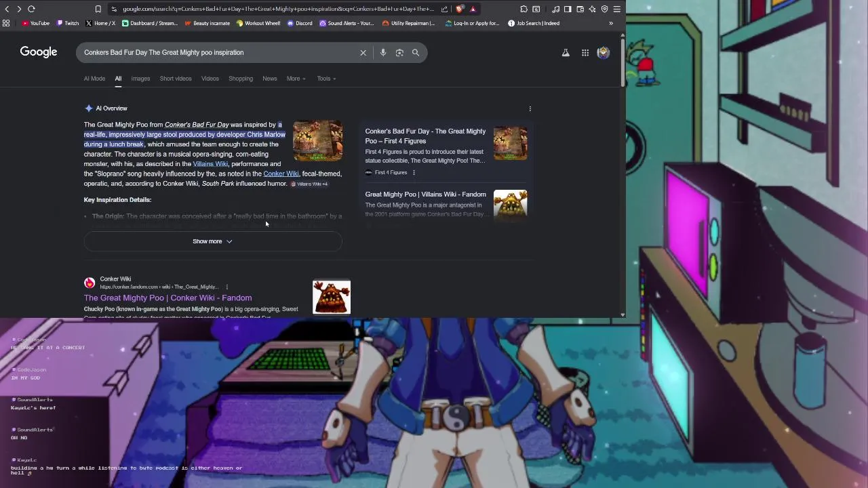Screen dimensions: 868x488
Task: Show more bookmarks with the chevron
Action: (x=611, y=23)
